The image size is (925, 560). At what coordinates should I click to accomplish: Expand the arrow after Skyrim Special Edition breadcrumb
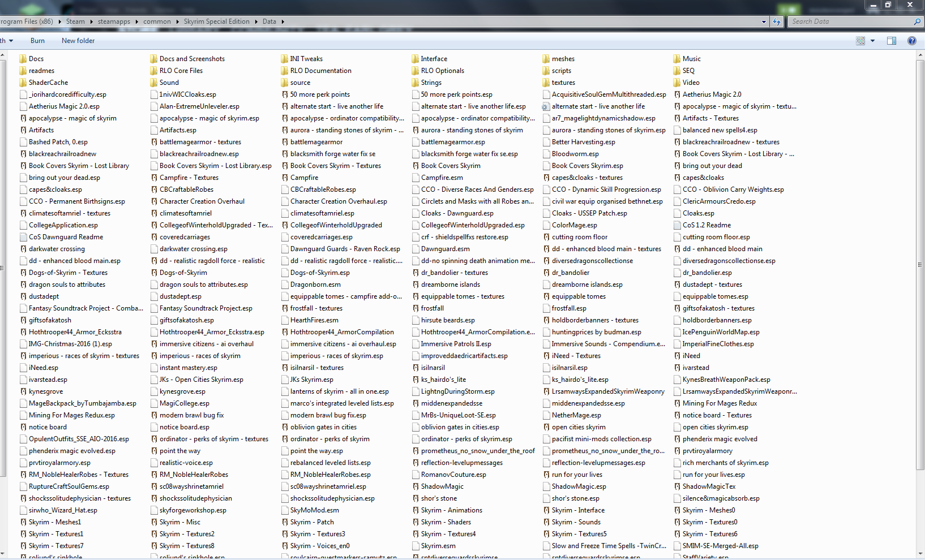[x=256, y=21]
